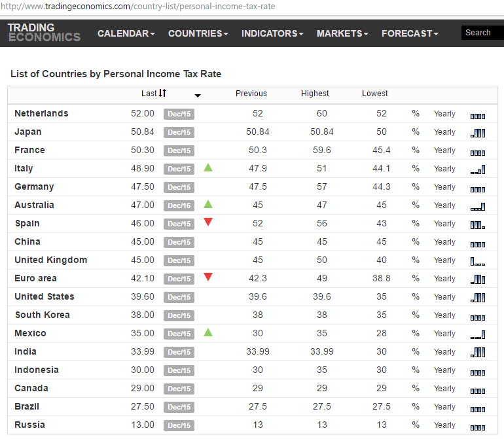Expand the dropdown arrow beside Last header
The width and height of the screenshot is (504, 439).
pos(198,96)
